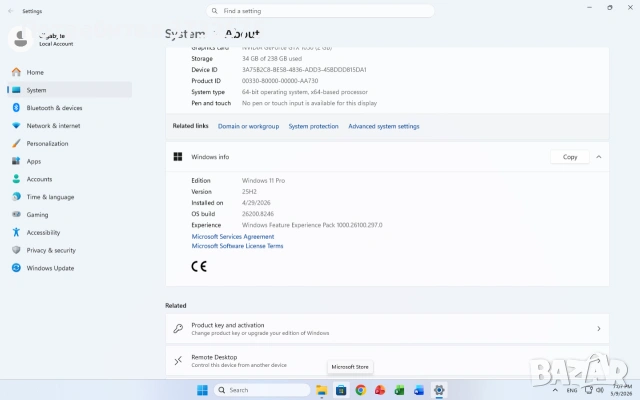The width and height of the screenshot is (640, 400).
Task: Click the local account avatar picture
Action: (x=20, y=39)
